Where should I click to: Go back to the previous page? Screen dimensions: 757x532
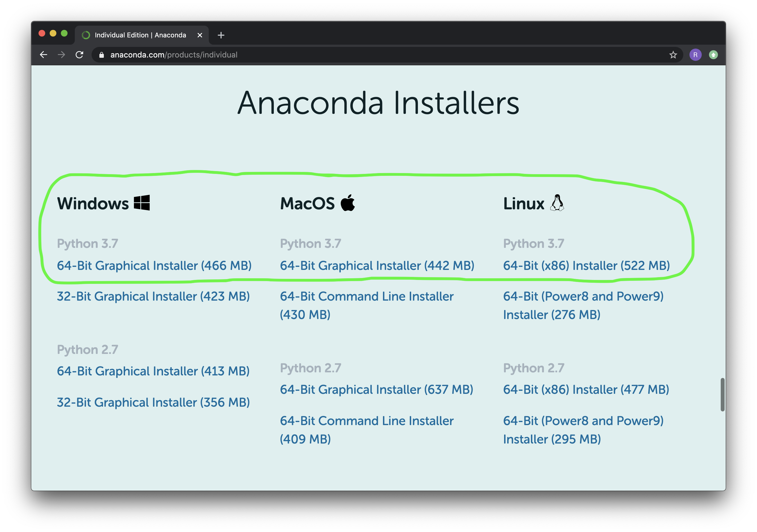(x=44, y=55)
